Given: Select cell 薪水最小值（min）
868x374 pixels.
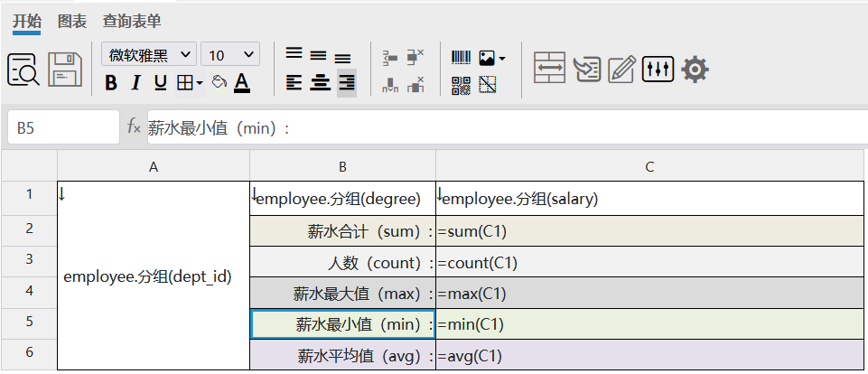Looking at the screenshot, I should (x=342, y=324).
